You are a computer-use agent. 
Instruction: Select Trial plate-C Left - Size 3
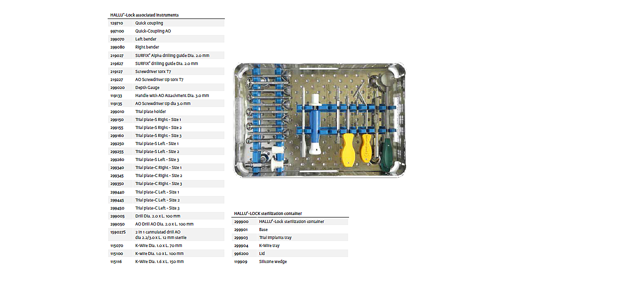[166, 208]
